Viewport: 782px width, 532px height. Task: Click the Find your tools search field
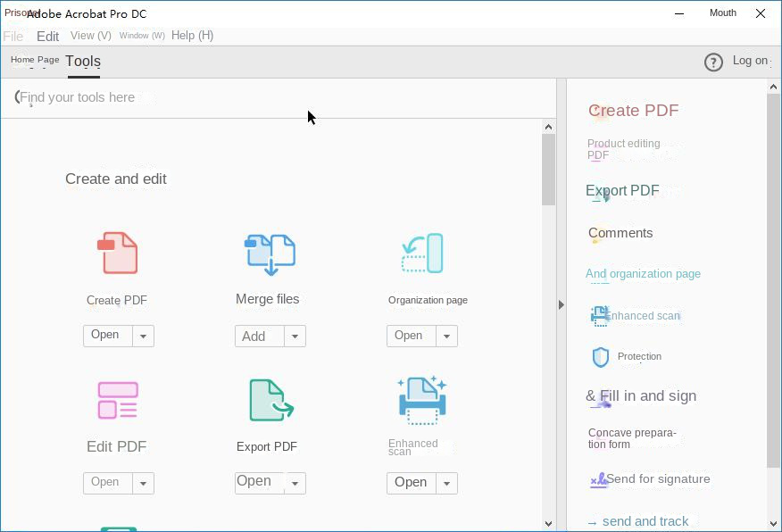point(268,97)
